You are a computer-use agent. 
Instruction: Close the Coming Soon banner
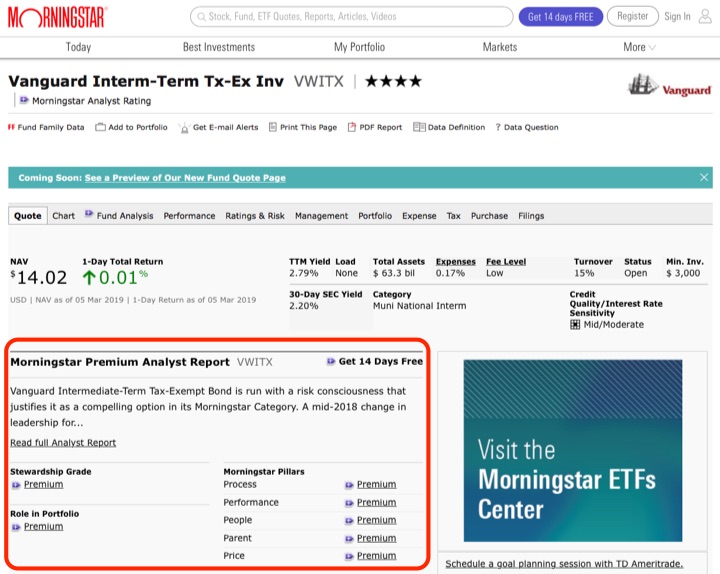[704, 177]
